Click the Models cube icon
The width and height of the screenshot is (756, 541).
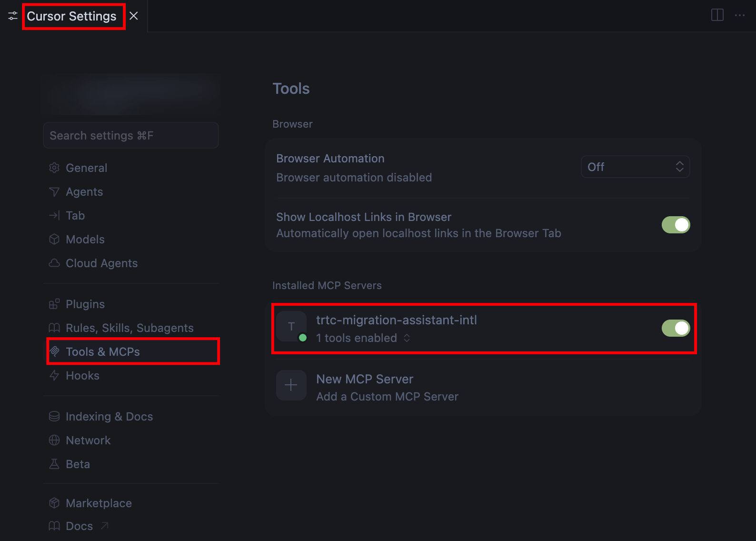click(x=54, y=239)
